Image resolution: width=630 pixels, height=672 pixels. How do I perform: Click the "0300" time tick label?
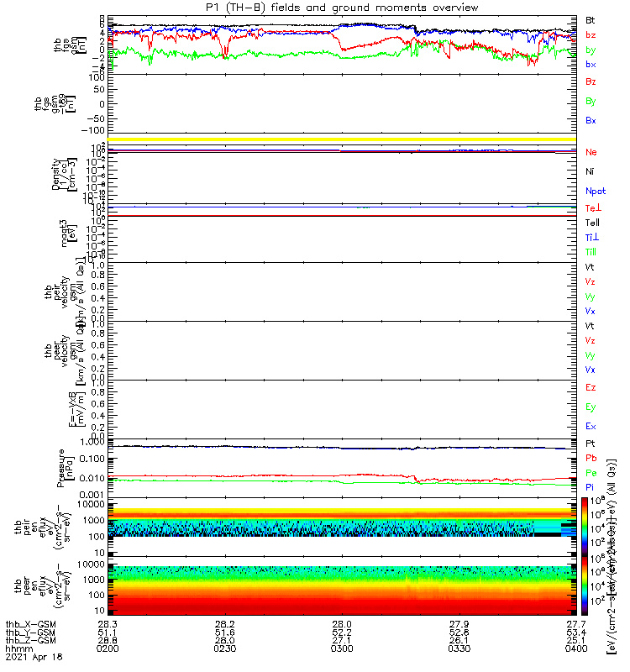(x=342, y=648)
